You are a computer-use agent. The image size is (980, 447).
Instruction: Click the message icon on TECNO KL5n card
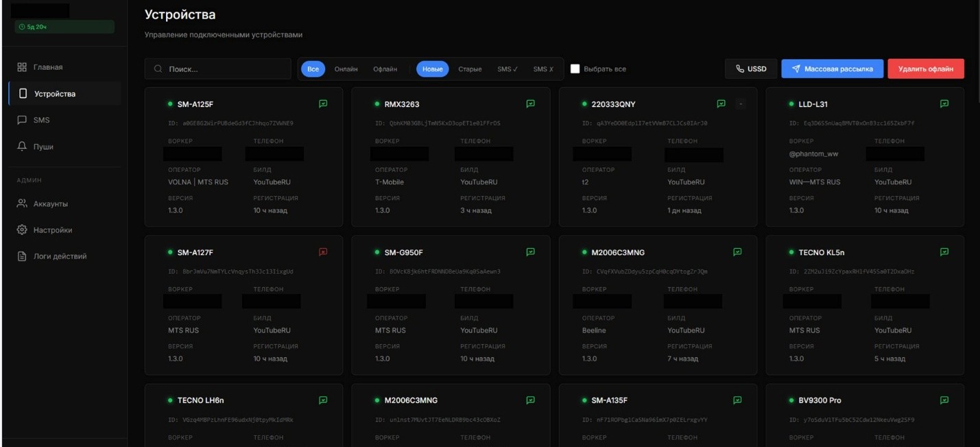coord(944,252)
